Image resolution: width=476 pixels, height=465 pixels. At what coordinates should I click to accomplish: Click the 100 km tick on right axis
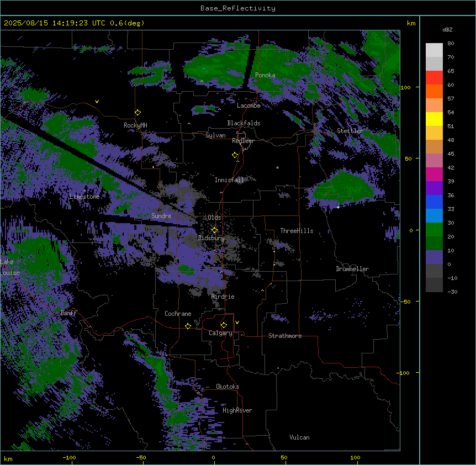pyautogui.click(x=405, y=87)
